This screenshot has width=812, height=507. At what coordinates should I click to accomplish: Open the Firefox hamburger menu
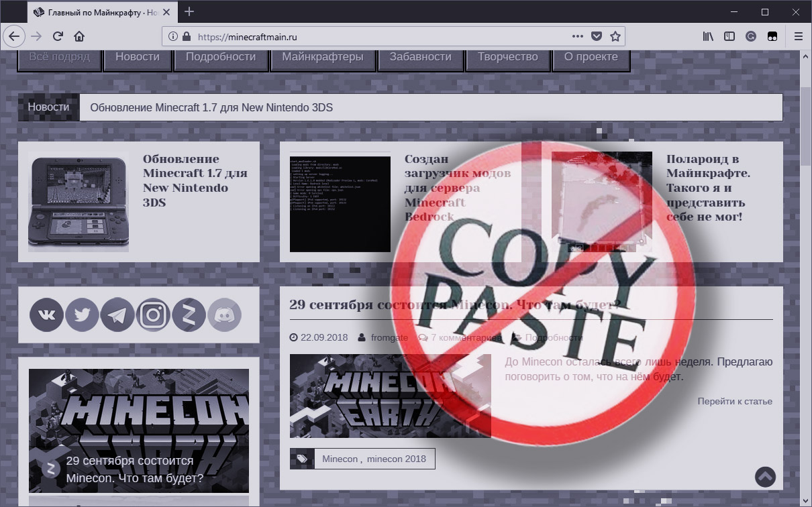(798, 36)
